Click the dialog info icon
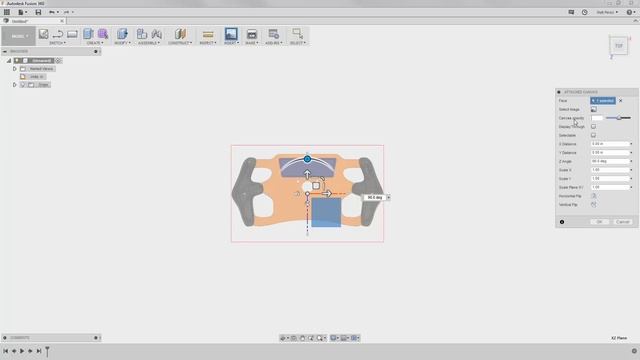The height and width of the screenshot is (360, 640). pos(562,222)
